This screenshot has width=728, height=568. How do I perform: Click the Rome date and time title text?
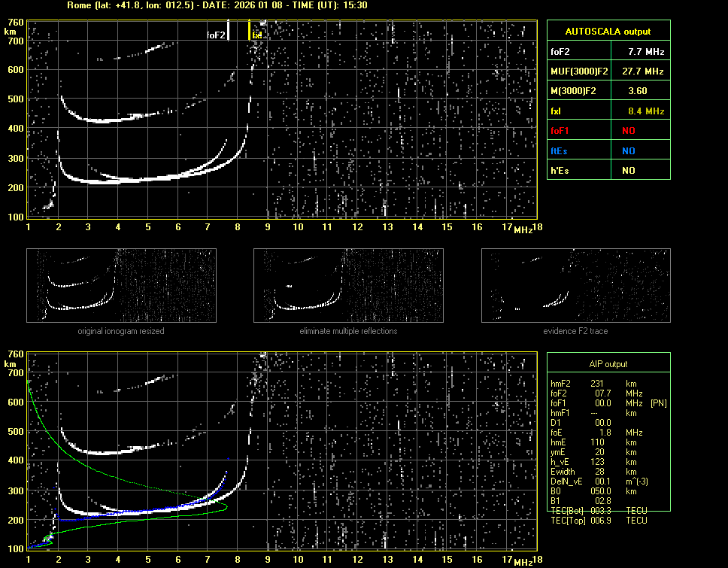[217, 5]
